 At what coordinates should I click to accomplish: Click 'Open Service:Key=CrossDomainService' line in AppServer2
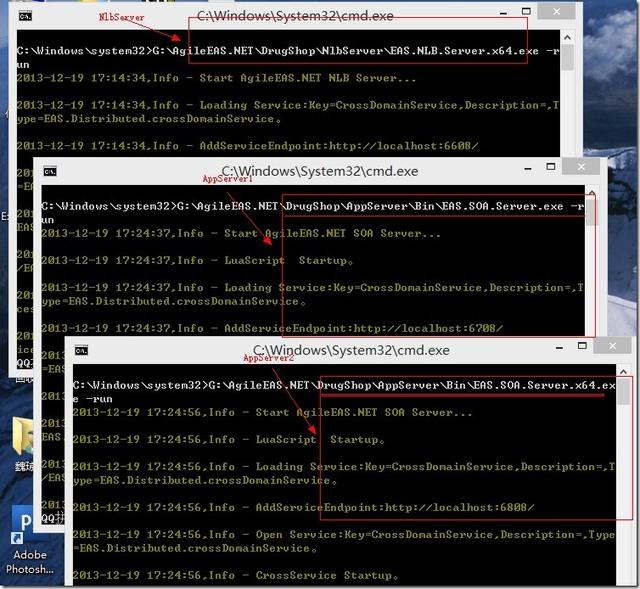[344, 541]
